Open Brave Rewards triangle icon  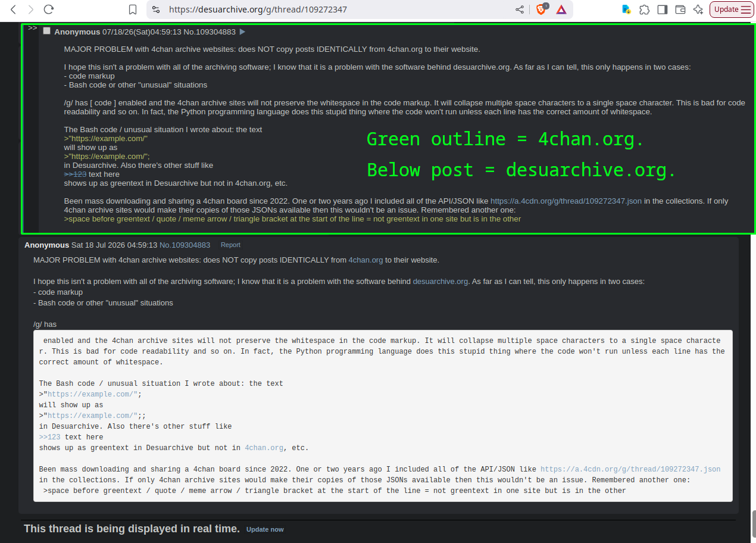point(561,10)
